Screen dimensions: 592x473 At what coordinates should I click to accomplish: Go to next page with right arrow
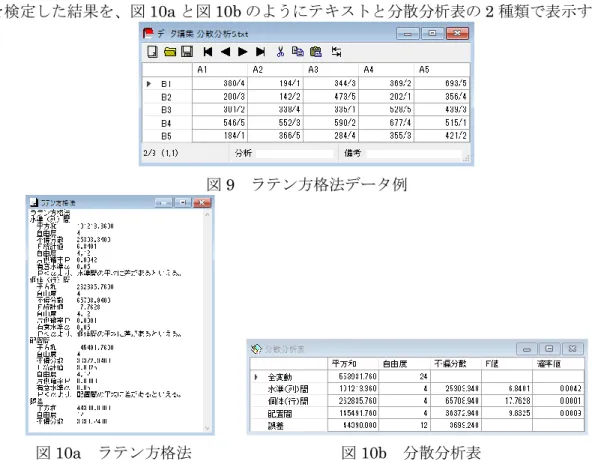point(243,52)
